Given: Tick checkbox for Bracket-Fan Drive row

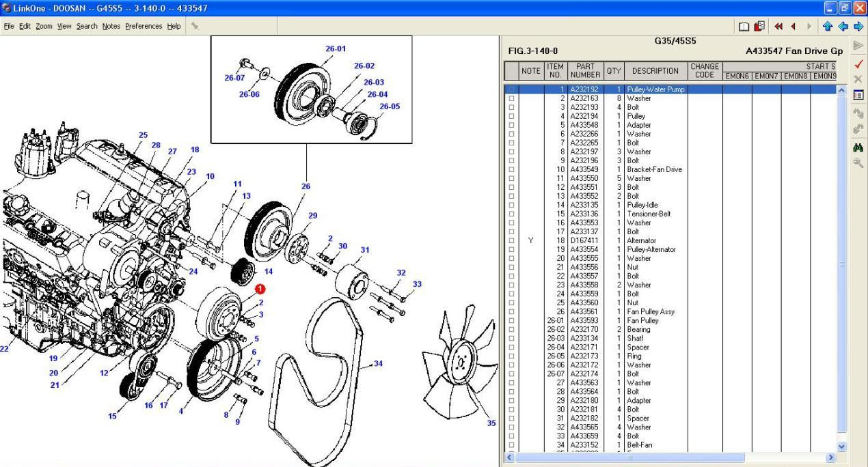Looking at the screenshot, I should click(x=511, y=169).
